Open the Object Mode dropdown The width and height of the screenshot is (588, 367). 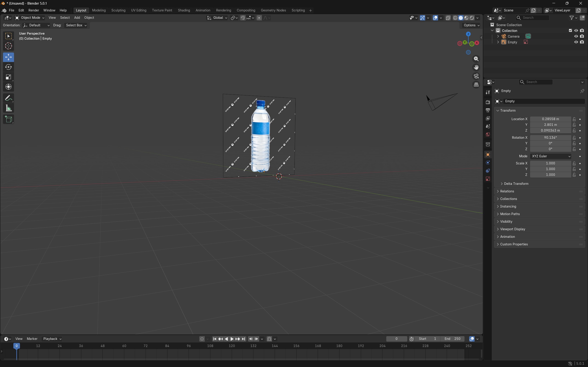(x=30, y=18)
